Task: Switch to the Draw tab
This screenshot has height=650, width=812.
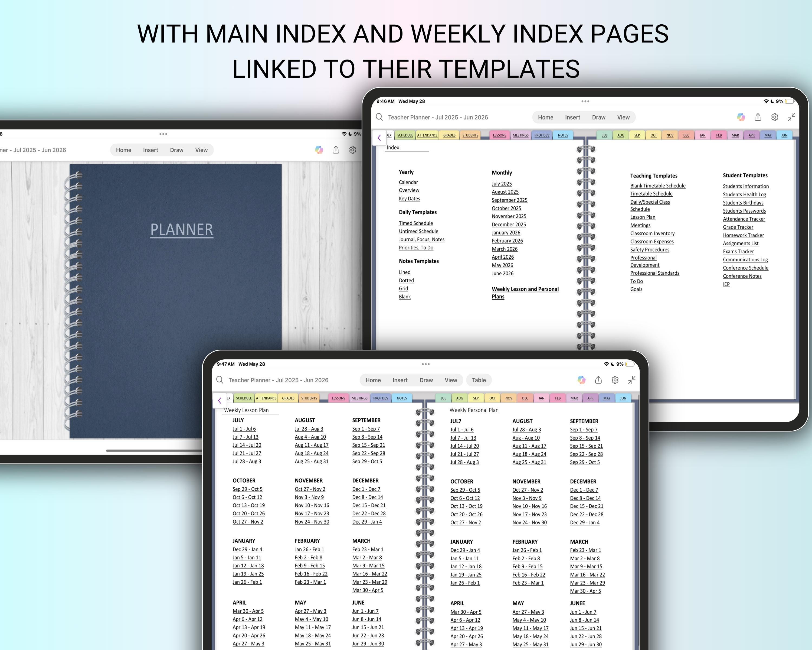Action: [x=598, y=117]
